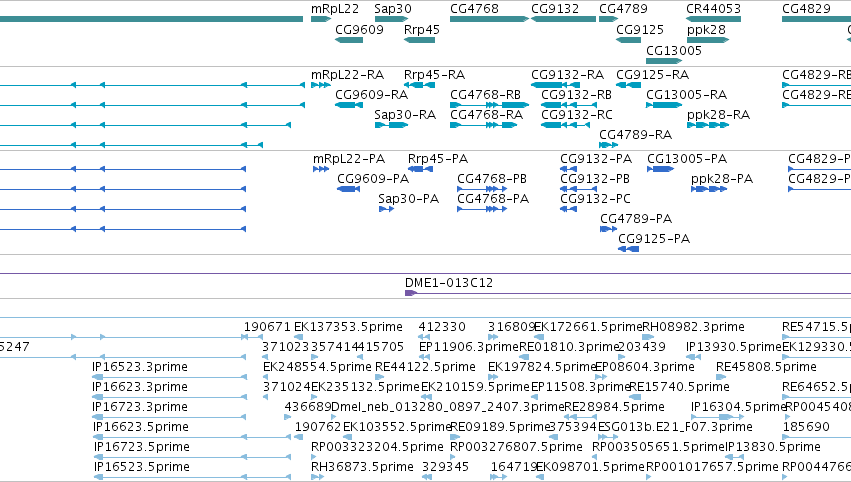Select the CG9125 gene label
The height and width of the screenshot is (482, 851).
click(x=640, y=29)
